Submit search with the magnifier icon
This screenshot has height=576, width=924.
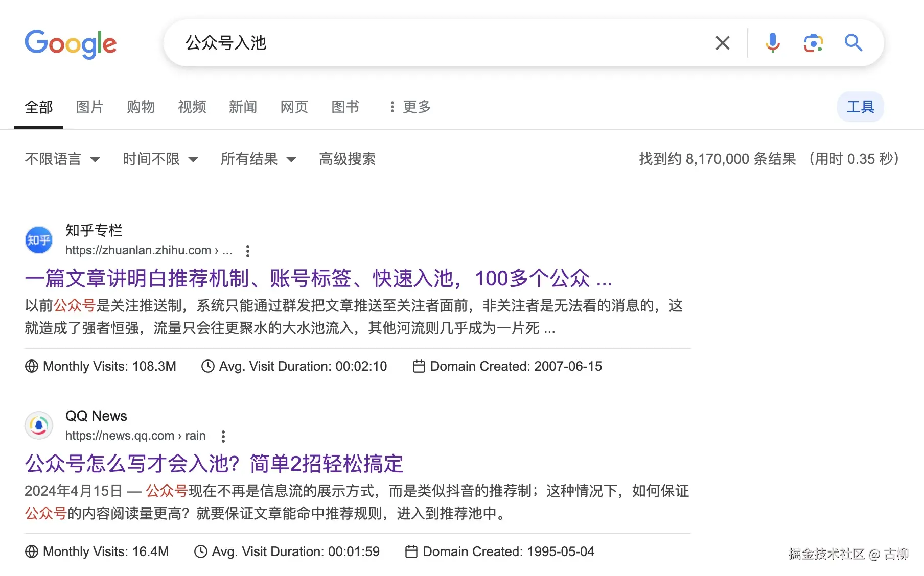click(x=853, y=43)
